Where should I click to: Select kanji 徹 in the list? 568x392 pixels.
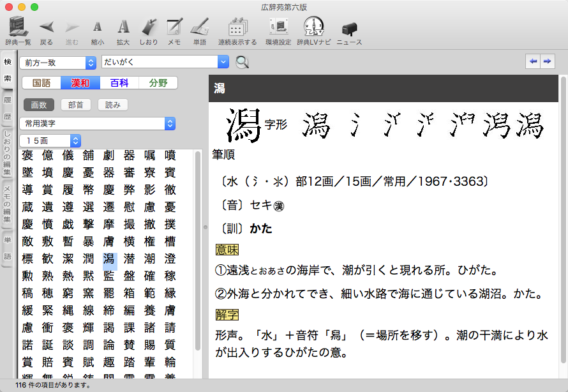pos(170,190)
